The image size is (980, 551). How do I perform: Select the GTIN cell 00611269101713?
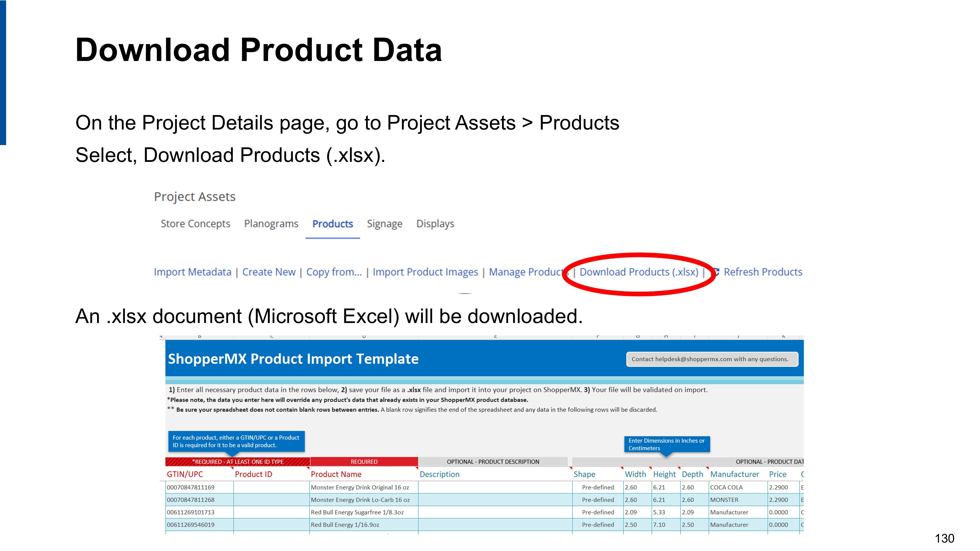(191, 512)
